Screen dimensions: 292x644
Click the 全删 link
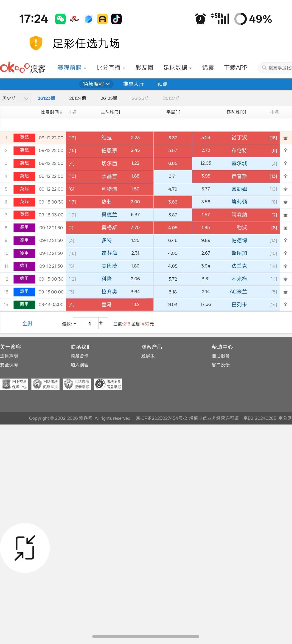pyautogui.click(x=27, y=324)
